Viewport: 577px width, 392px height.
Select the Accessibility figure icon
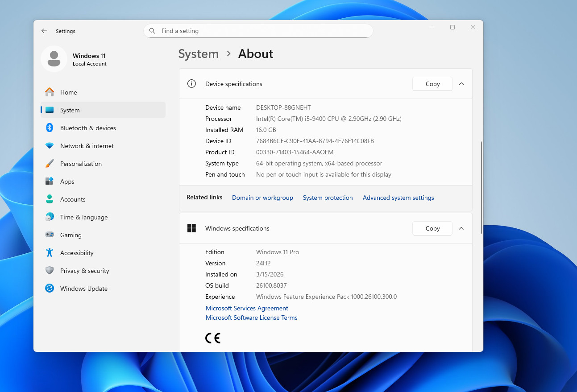click(x=50, y=253)
